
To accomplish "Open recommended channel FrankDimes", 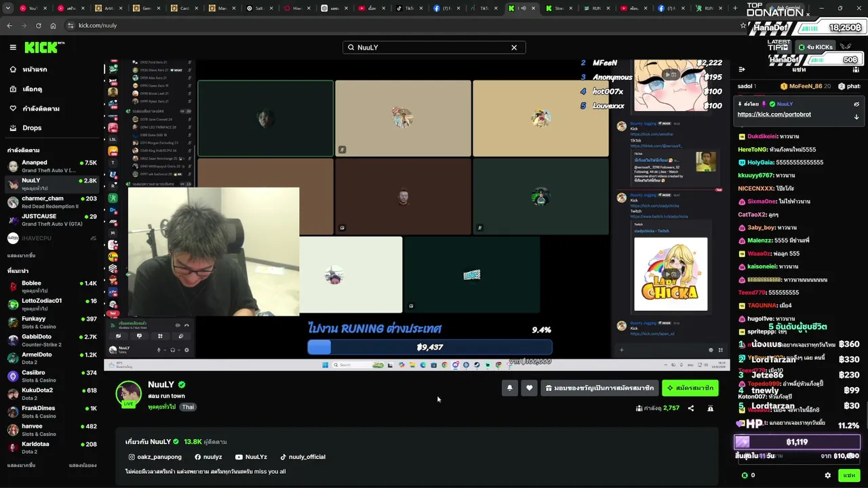I will click(52, 412).
